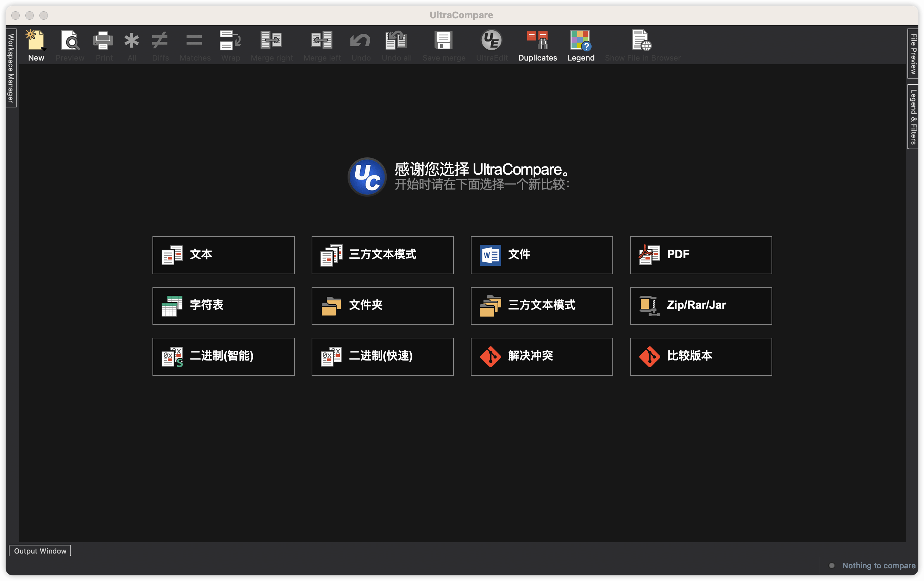Start a Zip/Rar/Jar archive comparison

[x=700, y=306]
